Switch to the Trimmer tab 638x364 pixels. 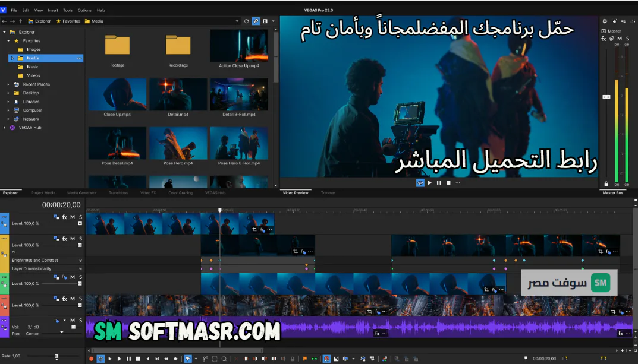[x=328, y=193]
